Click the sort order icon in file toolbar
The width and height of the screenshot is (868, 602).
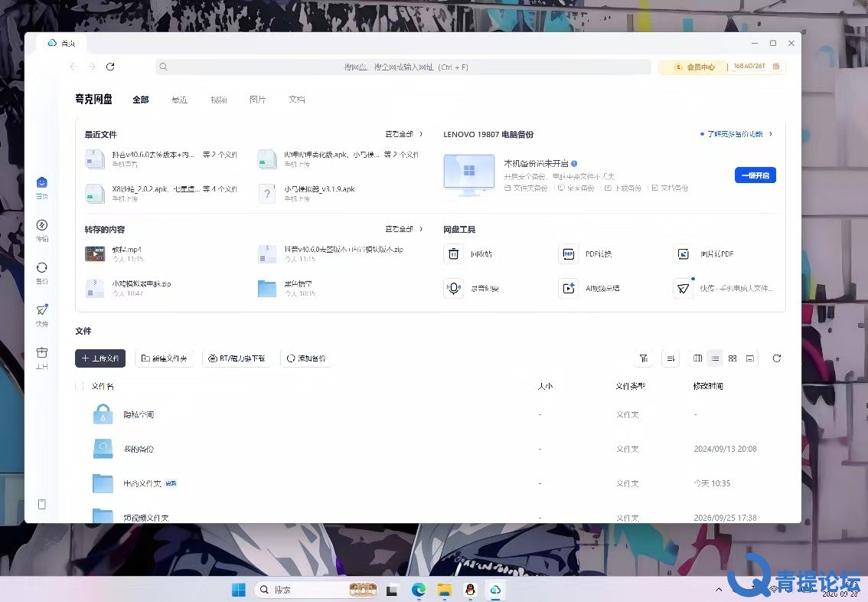(x=671, y=358)
